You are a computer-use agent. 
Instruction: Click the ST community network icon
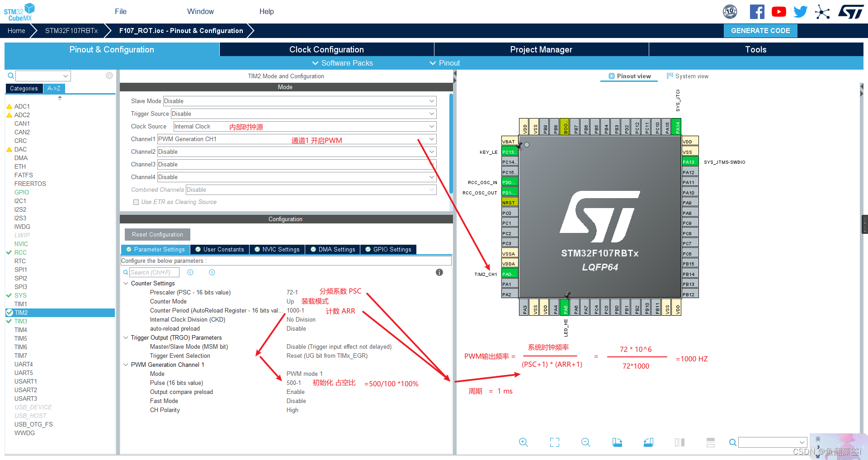pyautogui.click(x=822, y=12)
